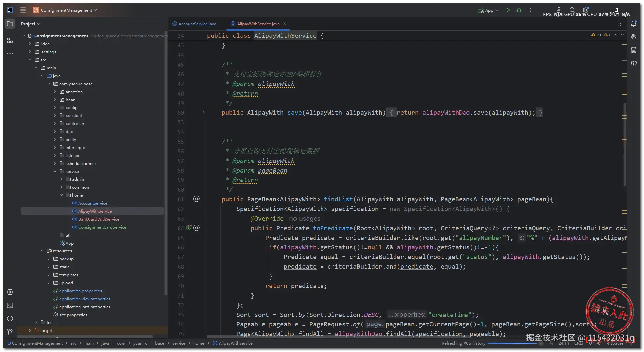Open the Project view dropdown
644x352 pixels.
31,24
